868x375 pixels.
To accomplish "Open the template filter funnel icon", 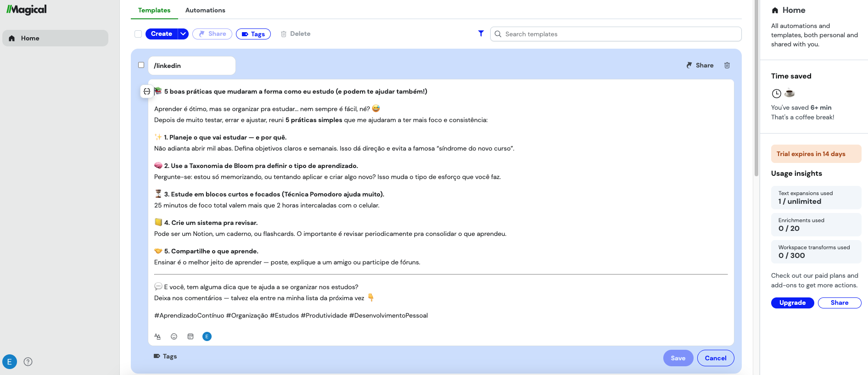I will [x=481, y=34].
